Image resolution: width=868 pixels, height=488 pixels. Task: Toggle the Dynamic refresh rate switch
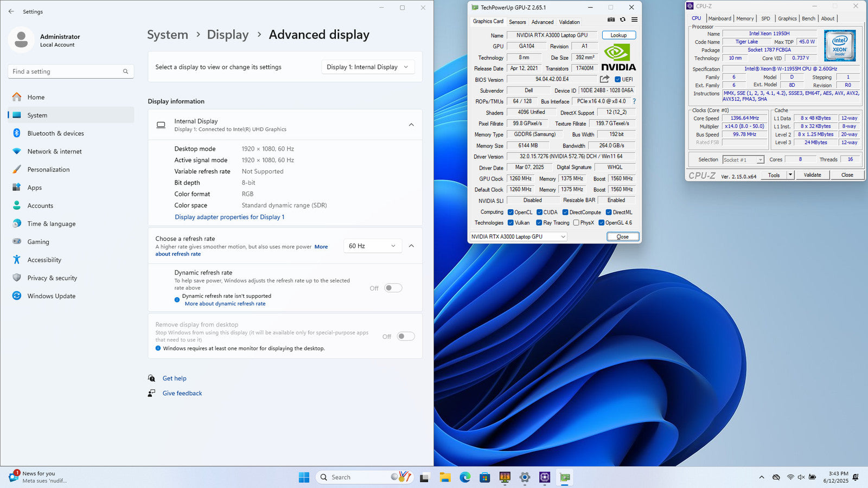(x=393, y=288)
